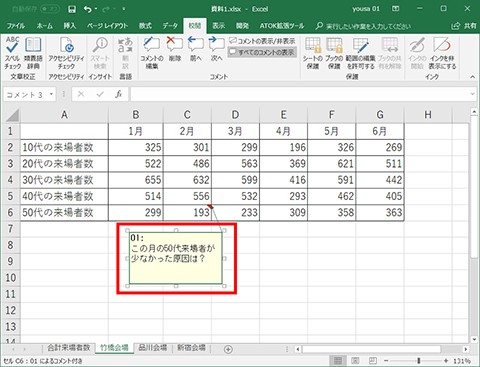Open Smart Lookup (スマート検索)
The image size is (480, 367).
point(100,53)
